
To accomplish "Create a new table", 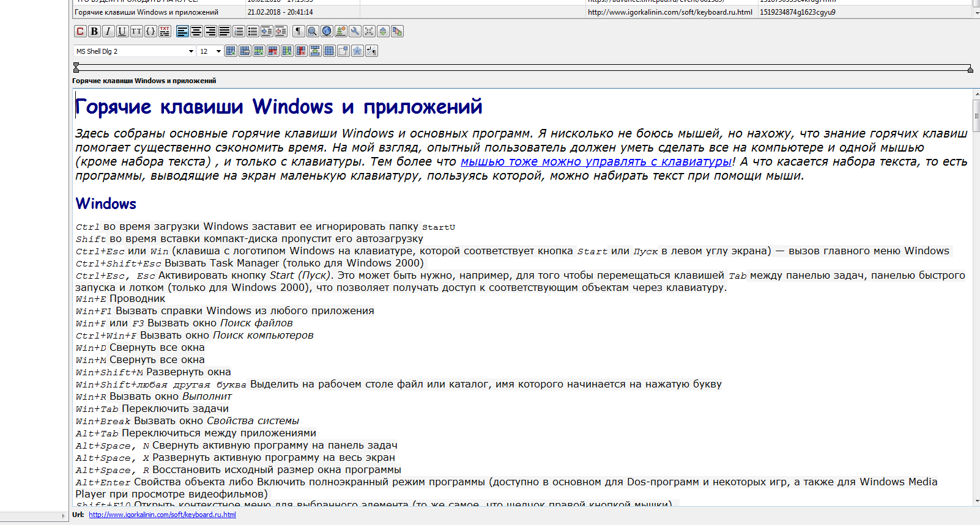I will tap(231, 51).
